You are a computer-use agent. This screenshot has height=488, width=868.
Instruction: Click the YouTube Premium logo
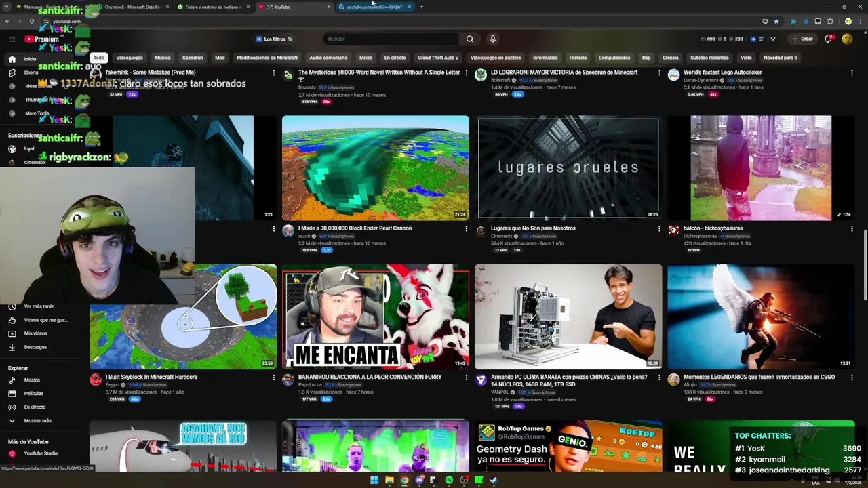pos(42,39)
